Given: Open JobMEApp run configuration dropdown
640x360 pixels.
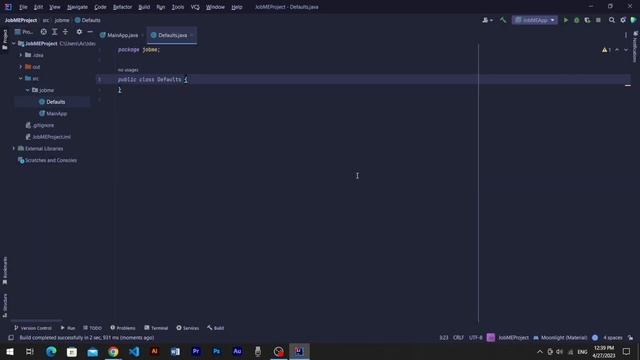Looking at the screenshot, I should [x=535, y=20].
